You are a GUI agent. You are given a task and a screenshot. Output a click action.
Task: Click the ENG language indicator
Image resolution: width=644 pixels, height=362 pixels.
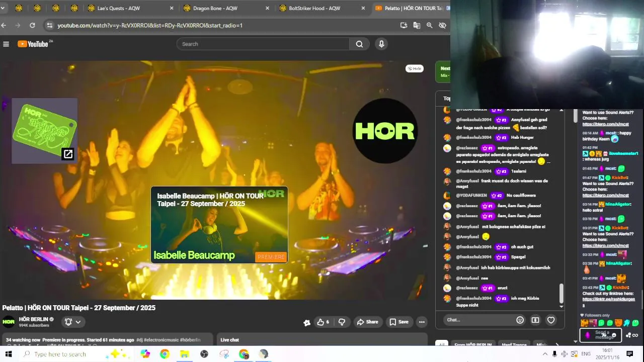coord(586,354)
